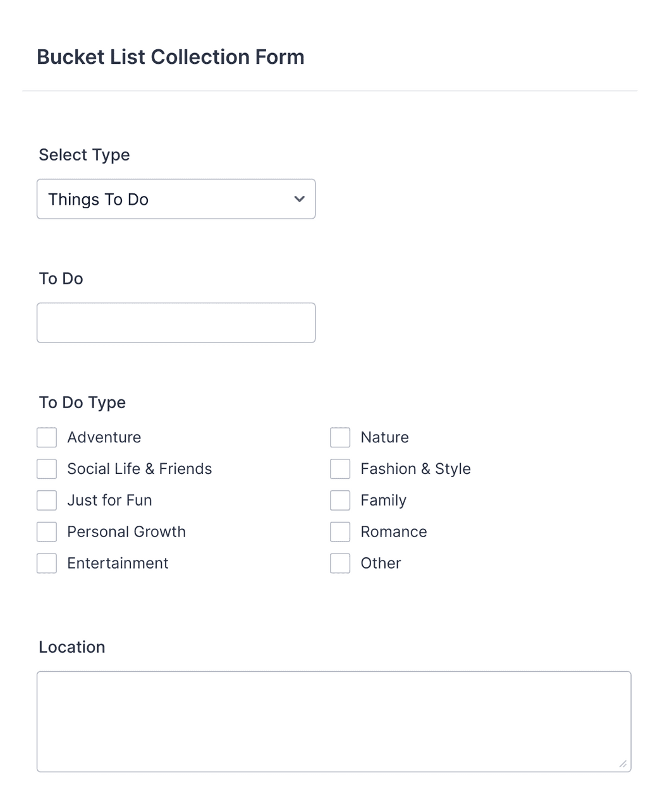
Task: Check the Other option
Action: 339,563
